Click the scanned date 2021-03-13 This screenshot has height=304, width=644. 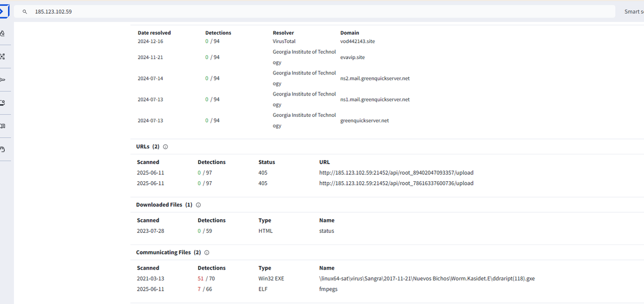coord(150,279)
